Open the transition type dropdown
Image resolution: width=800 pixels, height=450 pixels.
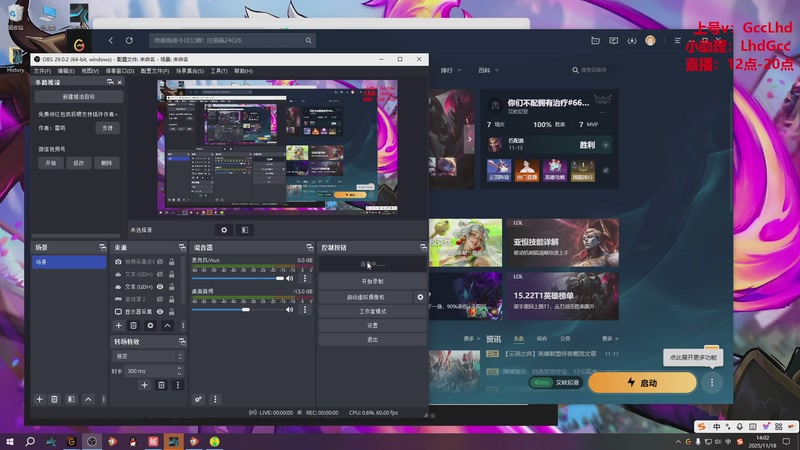click(147, 356)
